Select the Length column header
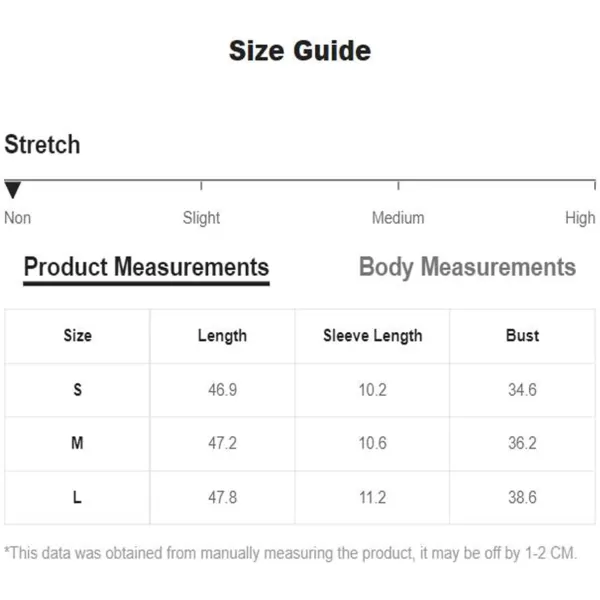This screenshot has height=600, width=600. [222, 336]
